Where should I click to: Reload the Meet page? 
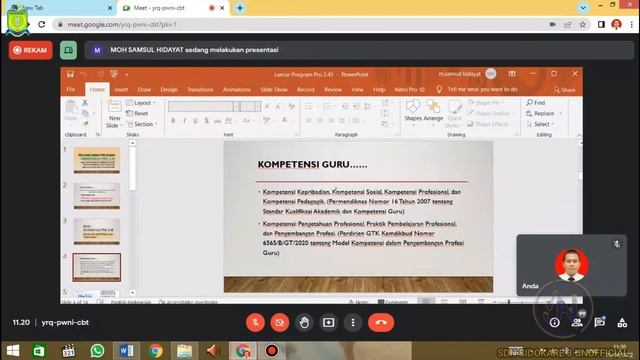(x=42, y=24)
